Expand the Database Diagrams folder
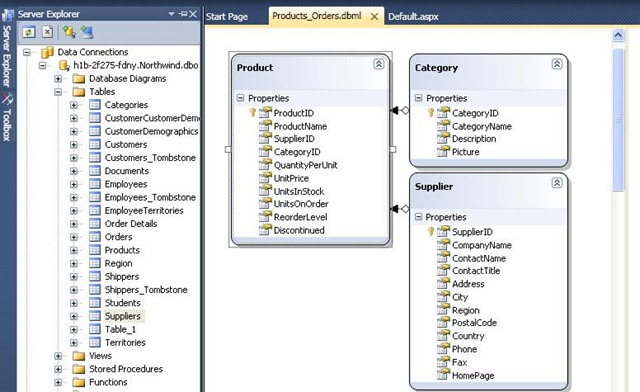Viewport: 640px width, 392px height. point(58,78)
